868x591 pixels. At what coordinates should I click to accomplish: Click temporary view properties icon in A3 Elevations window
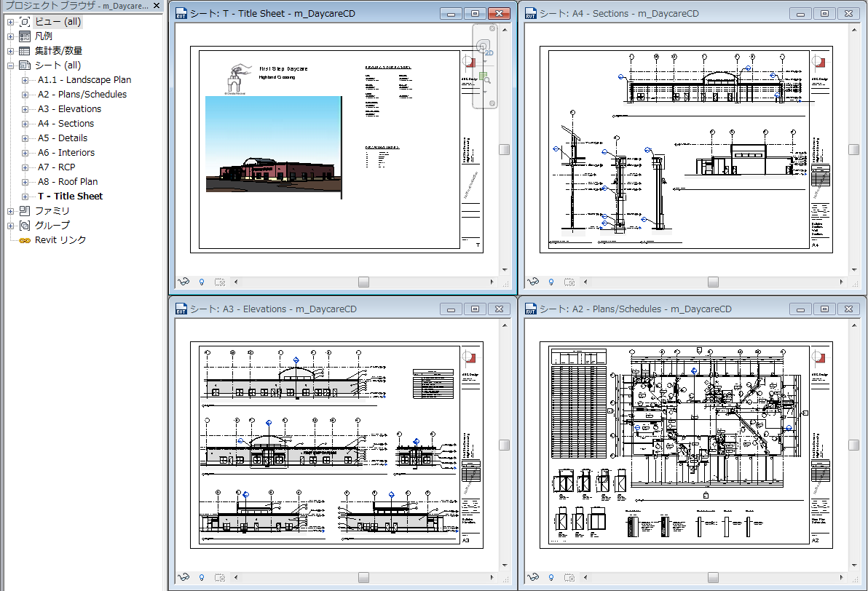pyautogui.click(x=220, y=577)
